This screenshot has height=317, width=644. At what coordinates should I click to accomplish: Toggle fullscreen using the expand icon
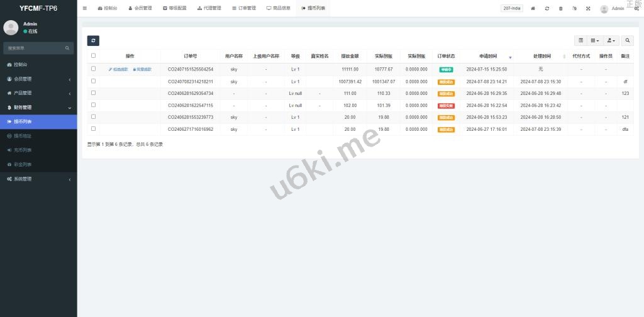[x=588, y=8]
